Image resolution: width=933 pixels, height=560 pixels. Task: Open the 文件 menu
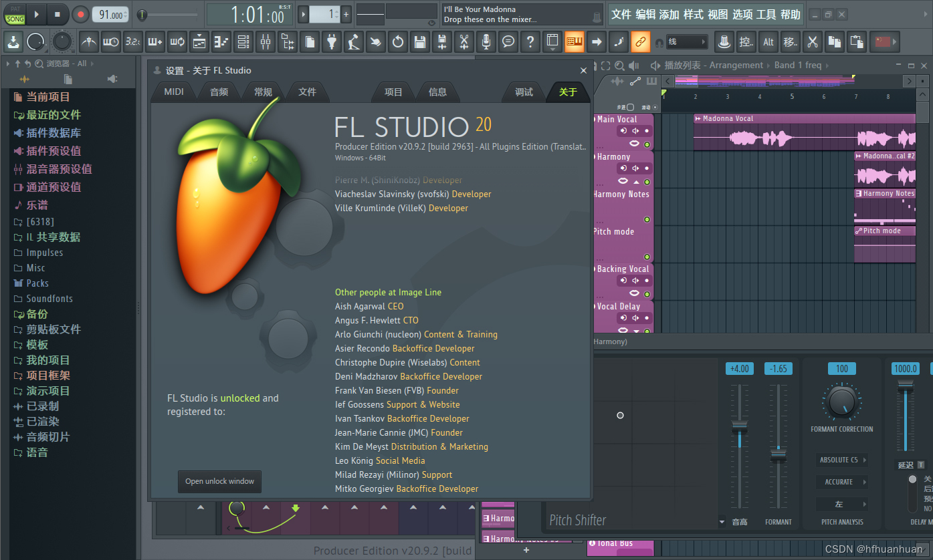(x=621, y=14)
